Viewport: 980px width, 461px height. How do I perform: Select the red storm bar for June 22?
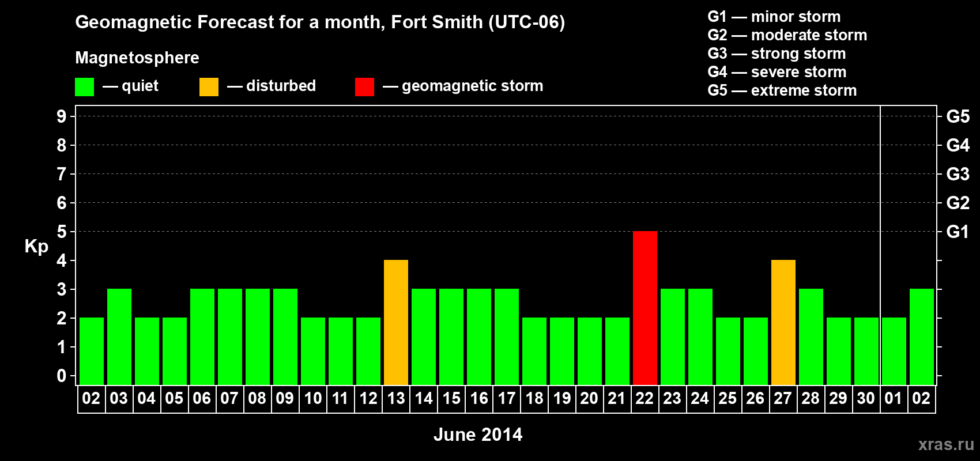(x=644, y=308)
